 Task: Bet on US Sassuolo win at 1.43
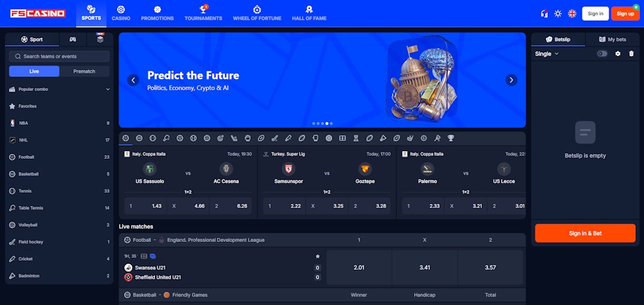click(x=145, y=206)
